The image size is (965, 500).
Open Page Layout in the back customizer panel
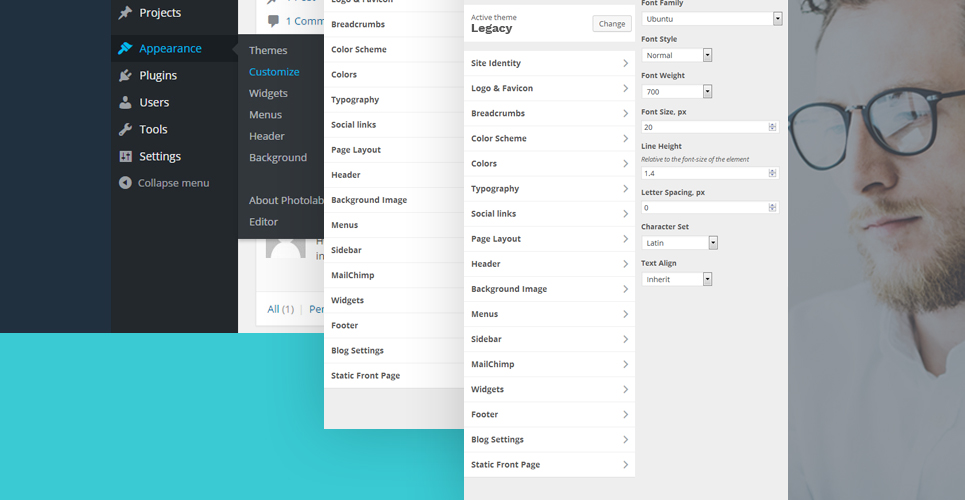pyautogui.click(x=394, y=150)
